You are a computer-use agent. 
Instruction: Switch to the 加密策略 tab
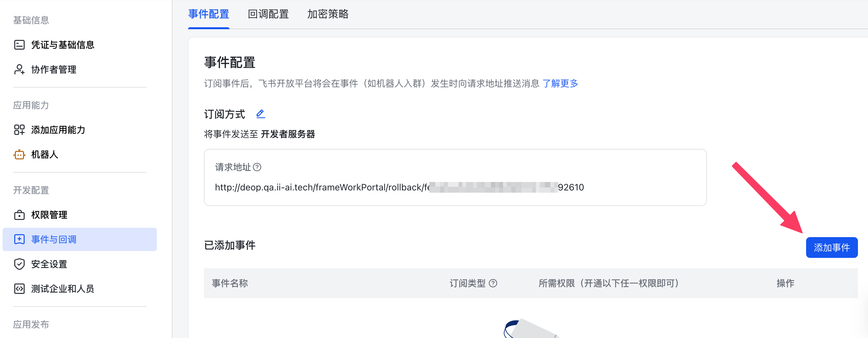click(328, 14)
